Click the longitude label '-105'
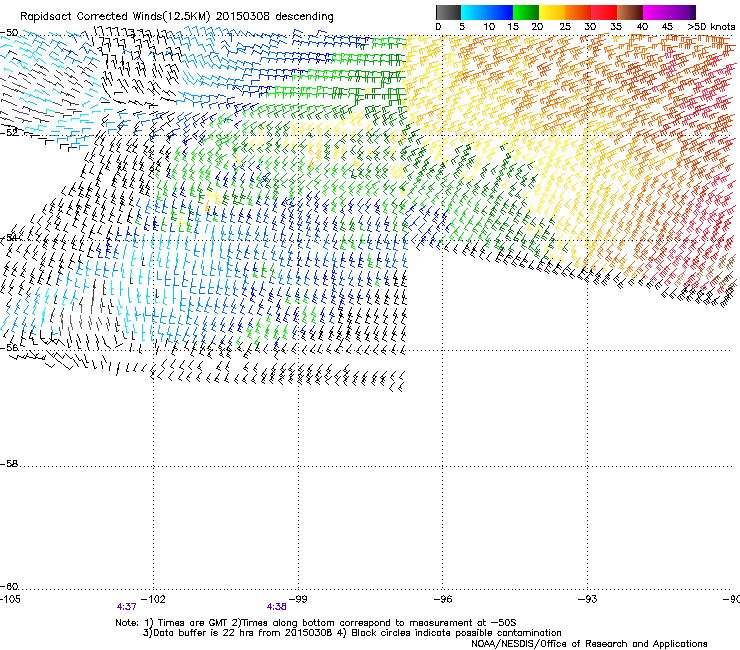 10,599
